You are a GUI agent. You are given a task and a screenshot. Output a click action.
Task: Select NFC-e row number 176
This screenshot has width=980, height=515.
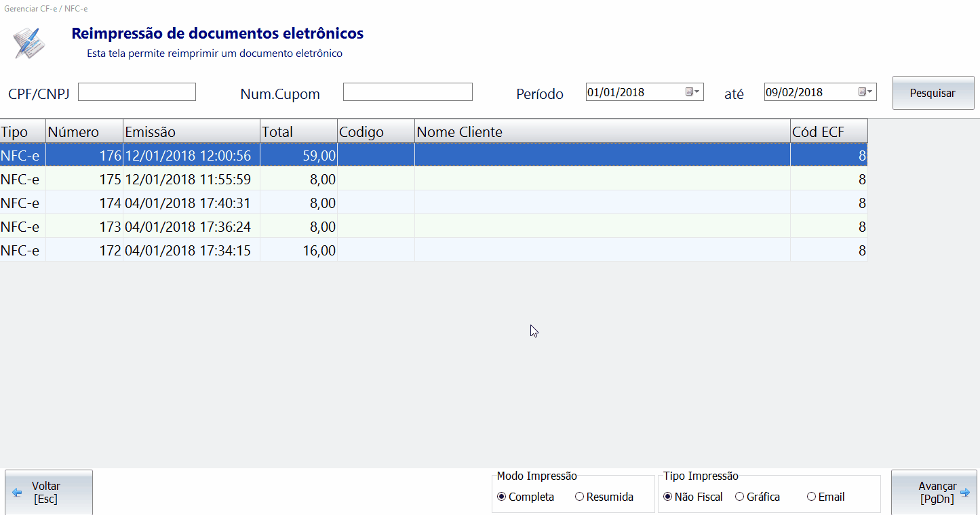click(433, 156)
